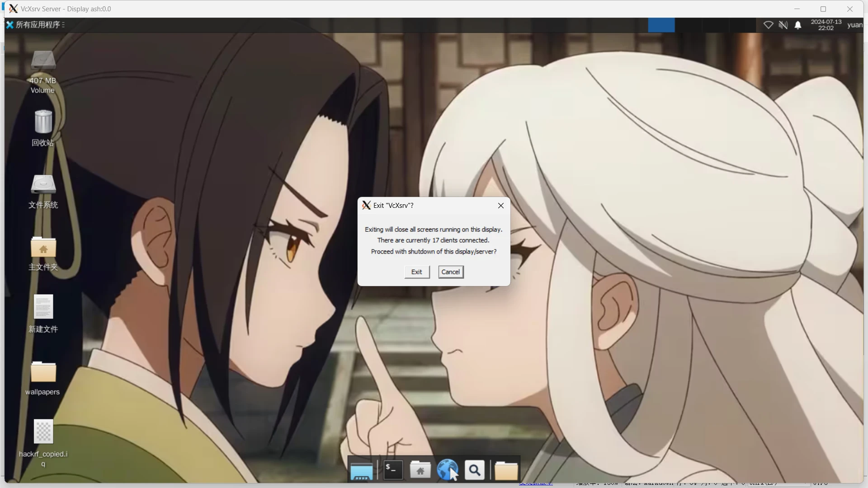Click the Cancel button in dialog
The width and height of the screenshot is (868, 488).
coord(451,272)
